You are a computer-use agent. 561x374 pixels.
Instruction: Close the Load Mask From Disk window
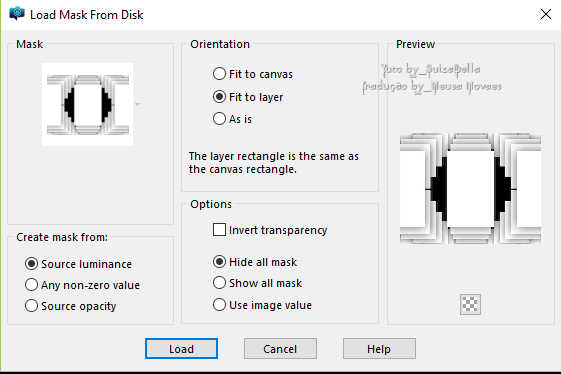(546, 14)
